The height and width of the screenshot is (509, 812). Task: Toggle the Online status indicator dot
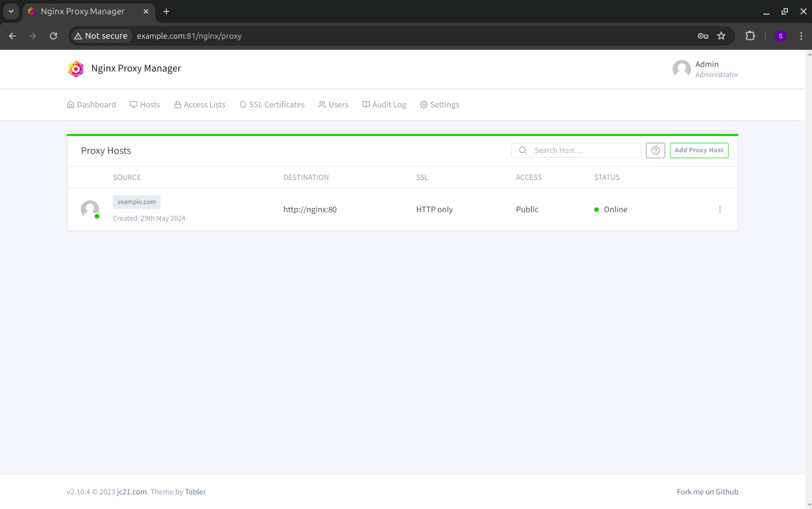tap(596, 209)
